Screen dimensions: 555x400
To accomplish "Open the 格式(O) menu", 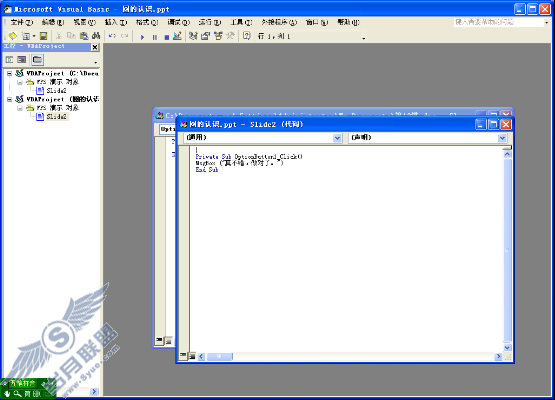I will [x=147, y=22].
